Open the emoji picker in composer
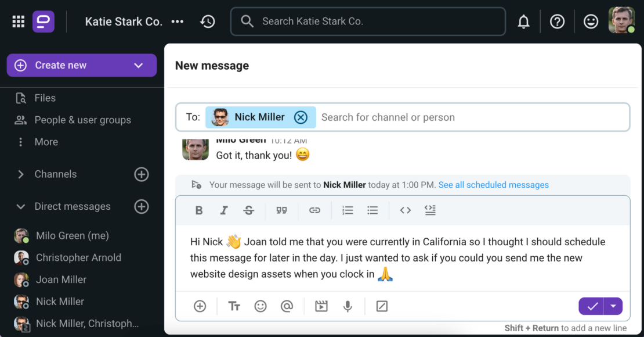 [261, 306]
